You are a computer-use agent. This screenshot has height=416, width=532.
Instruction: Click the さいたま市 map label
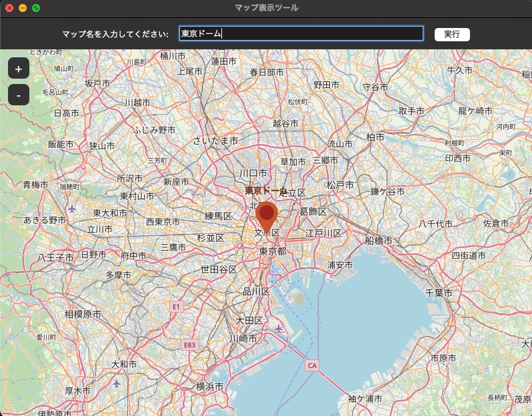215,141
